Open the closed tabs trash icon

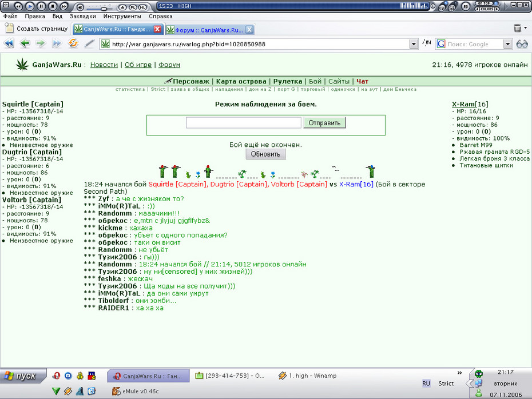click(517, 28)
